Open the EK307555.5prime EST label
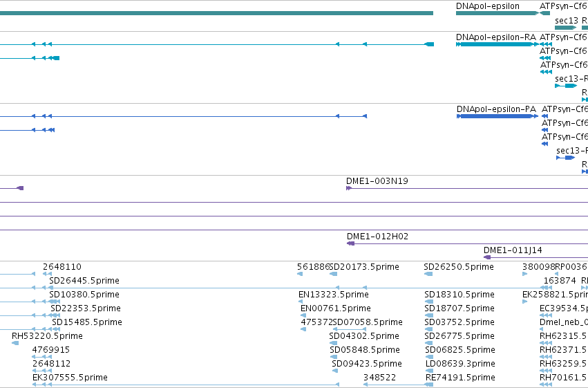Screen dimensions: 588x388 (x=70, y=378)
